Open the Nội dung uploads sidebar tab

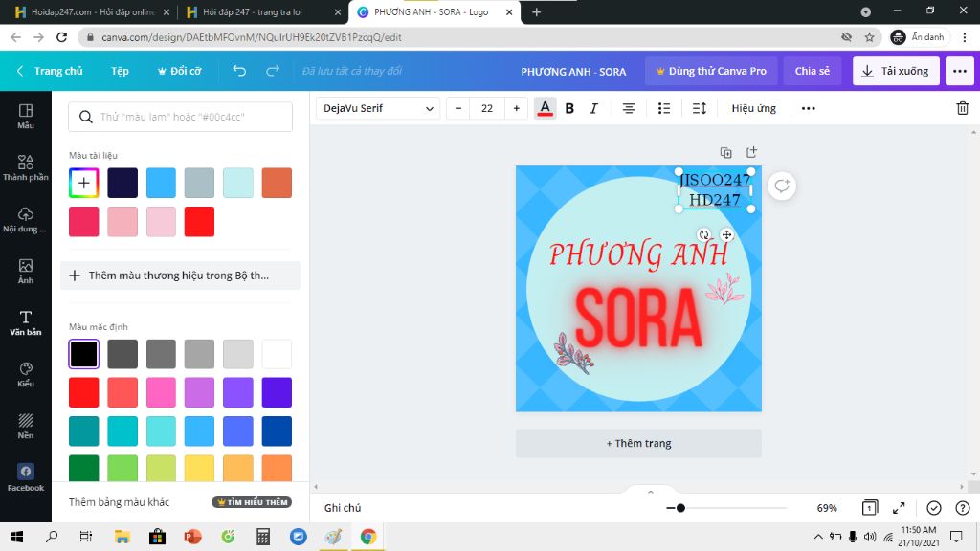coord(26,219)
